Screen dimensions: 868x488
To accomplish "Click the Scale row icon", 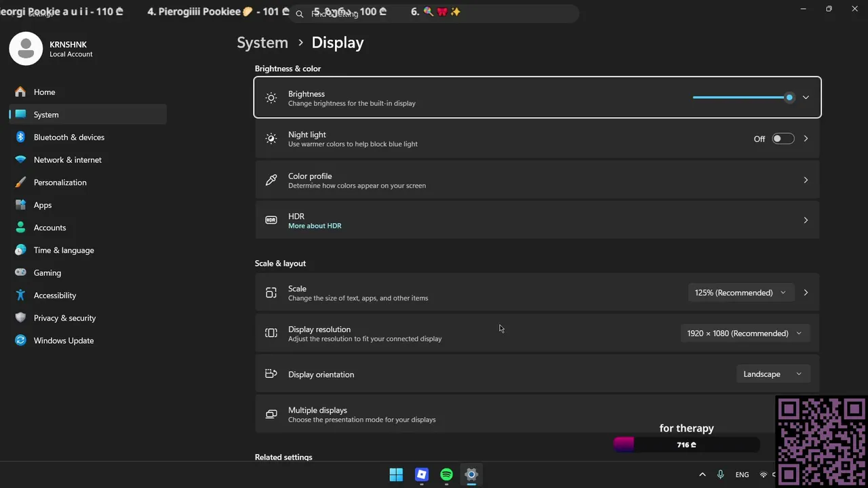I will tap(271, 293).
